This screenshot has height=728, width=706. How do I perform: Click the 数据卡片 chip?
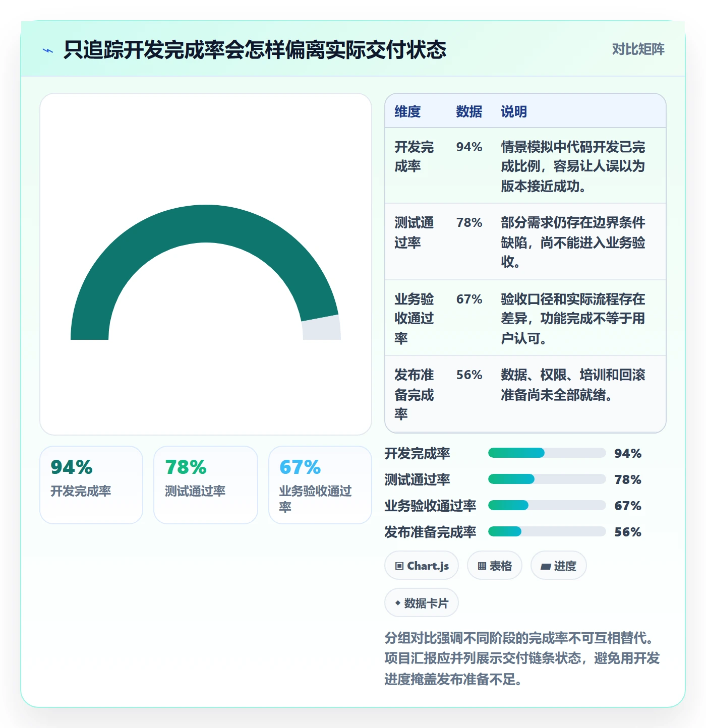422,603
